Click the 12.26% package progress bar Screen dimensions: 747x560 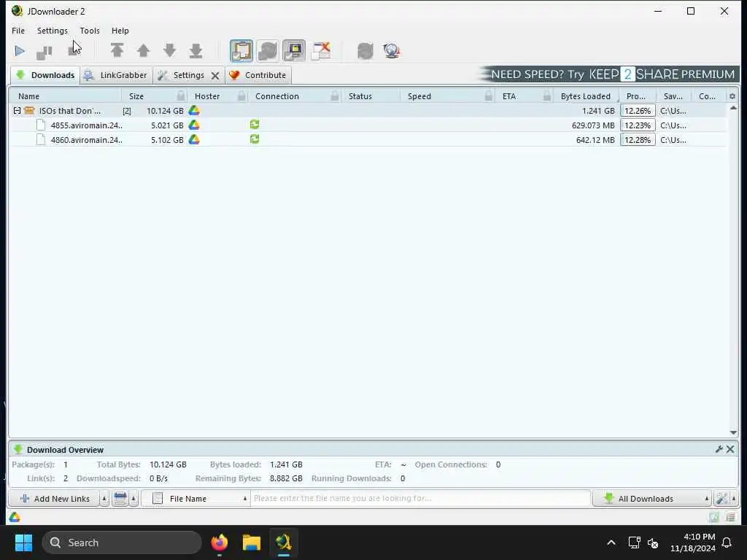tap(638, 111)
